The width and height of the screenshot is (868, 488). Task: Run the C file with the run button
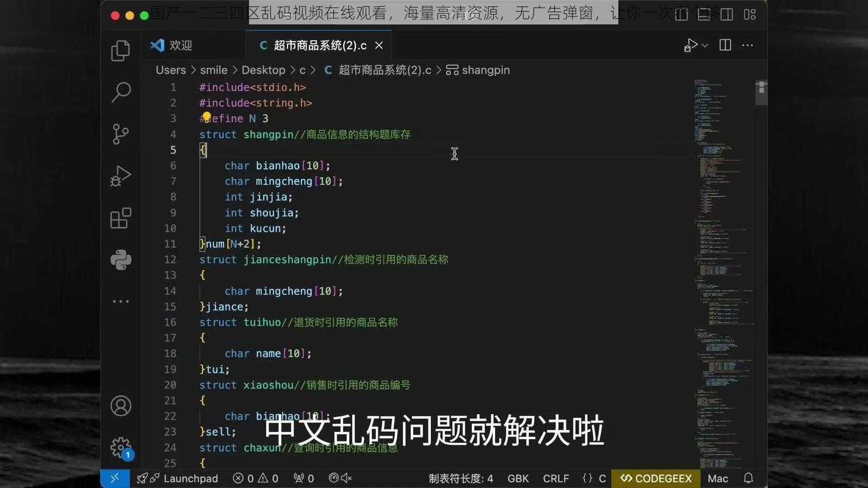[690, 45]
